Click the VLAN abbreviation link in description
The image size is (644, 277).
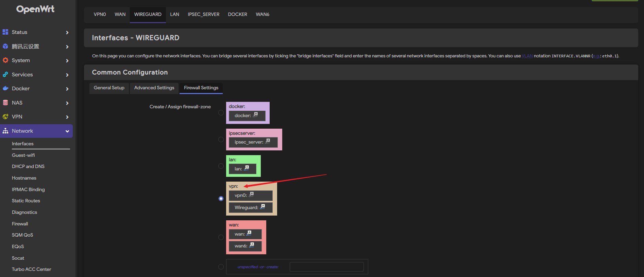click(x=527, y=56)
